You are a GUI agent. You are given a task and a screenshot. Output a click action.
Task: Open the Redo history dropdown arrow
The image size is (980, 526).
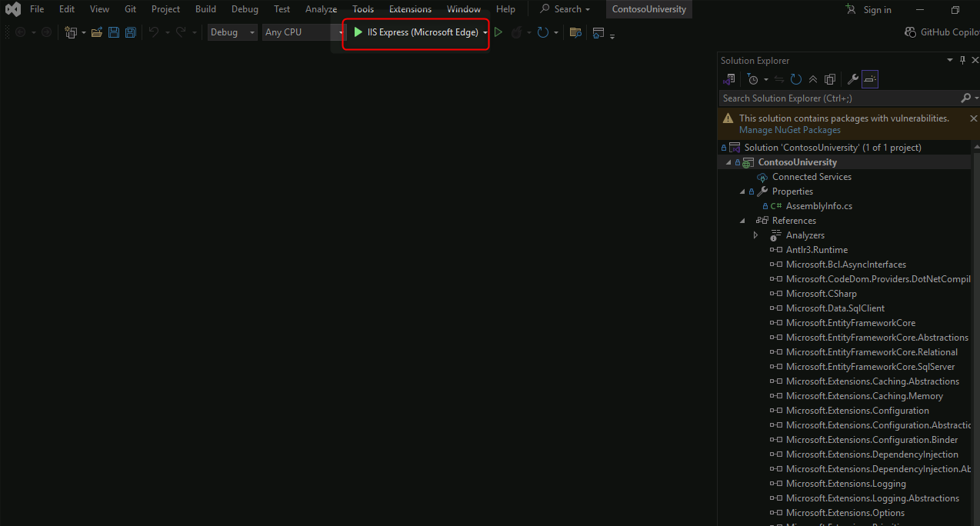(x=194, y=33)
